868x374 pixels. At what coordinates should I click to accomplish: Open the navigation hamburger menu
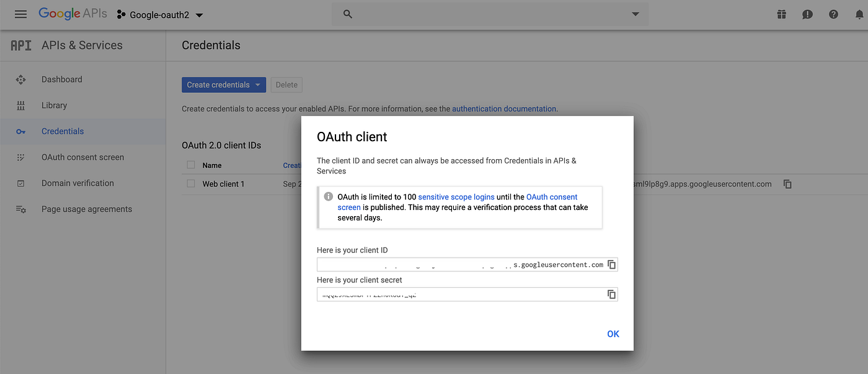[20, 14]
